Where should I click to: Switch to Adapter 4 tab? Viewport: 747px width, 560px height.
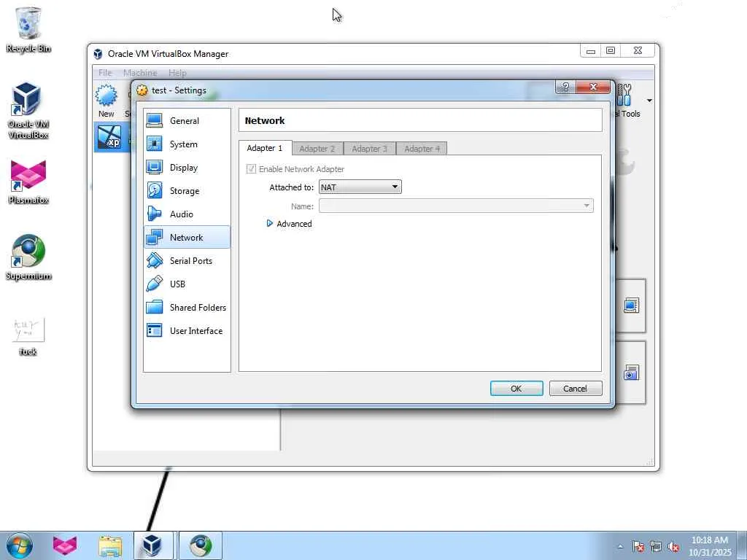coord(422,149)
